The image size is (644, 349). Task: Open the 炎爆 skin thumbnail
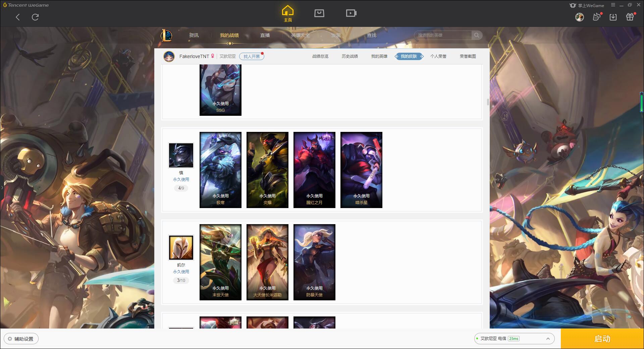267,170
